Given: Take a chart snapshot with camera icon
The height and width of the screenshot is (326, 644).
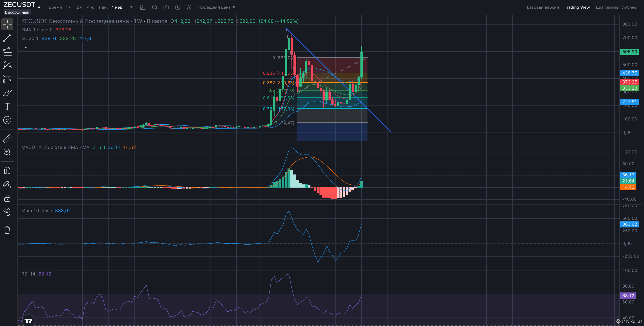Looking at the screenshot, I should click(x=166, y=7).
